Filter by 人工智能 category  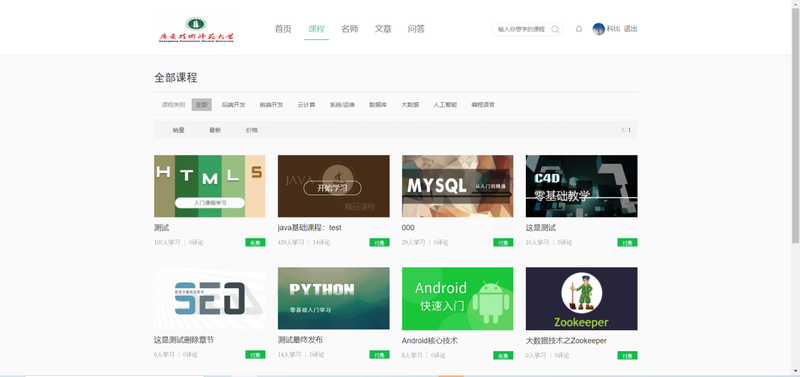pyautogui.click(x=445, y=105)
